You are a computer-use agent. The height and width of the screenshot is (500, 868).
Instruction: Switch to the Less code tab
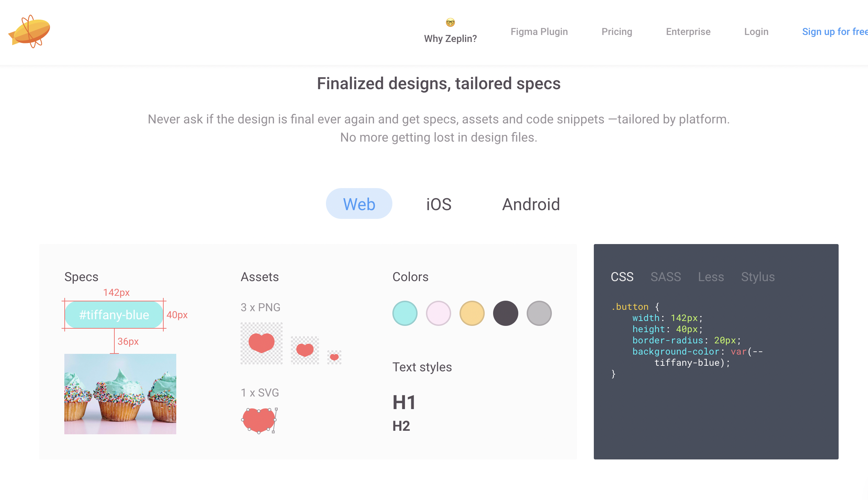click(711, 277)
